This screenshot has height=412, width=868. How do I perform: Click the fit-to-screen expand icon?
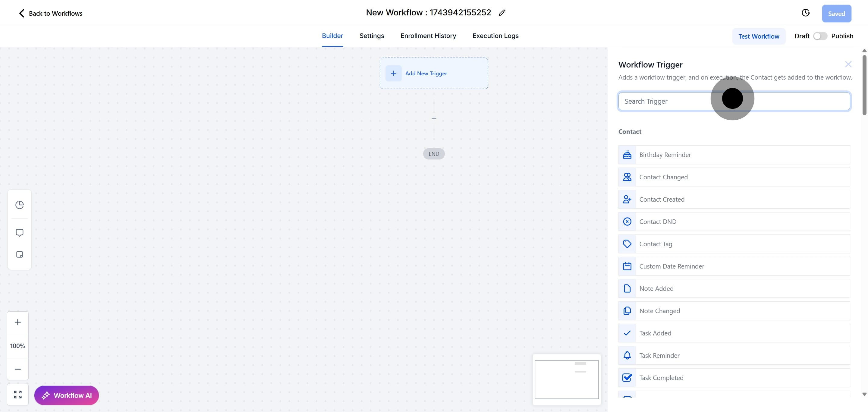18,394
